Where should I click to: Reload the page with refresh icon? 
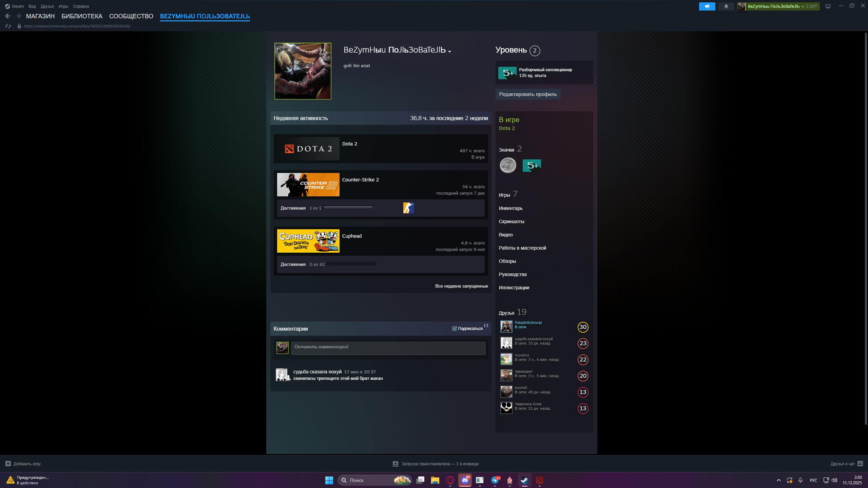coord(8,26)
